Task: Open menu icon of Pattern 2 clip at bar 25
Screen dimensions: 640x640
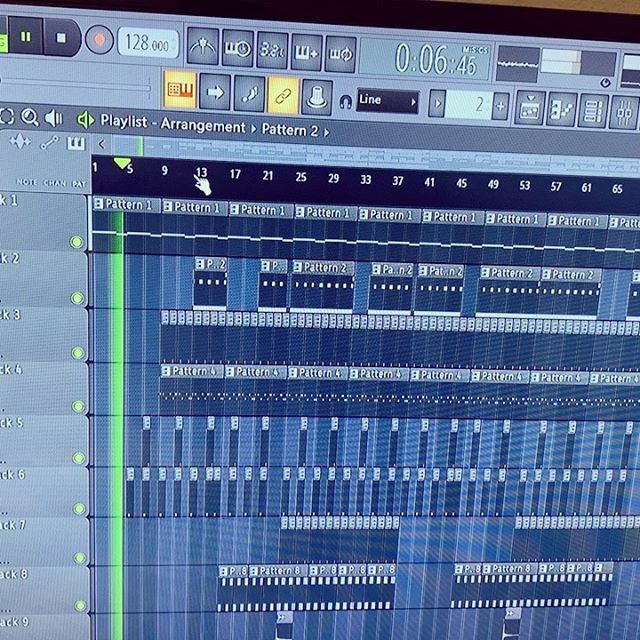Action: coord(298,267)
